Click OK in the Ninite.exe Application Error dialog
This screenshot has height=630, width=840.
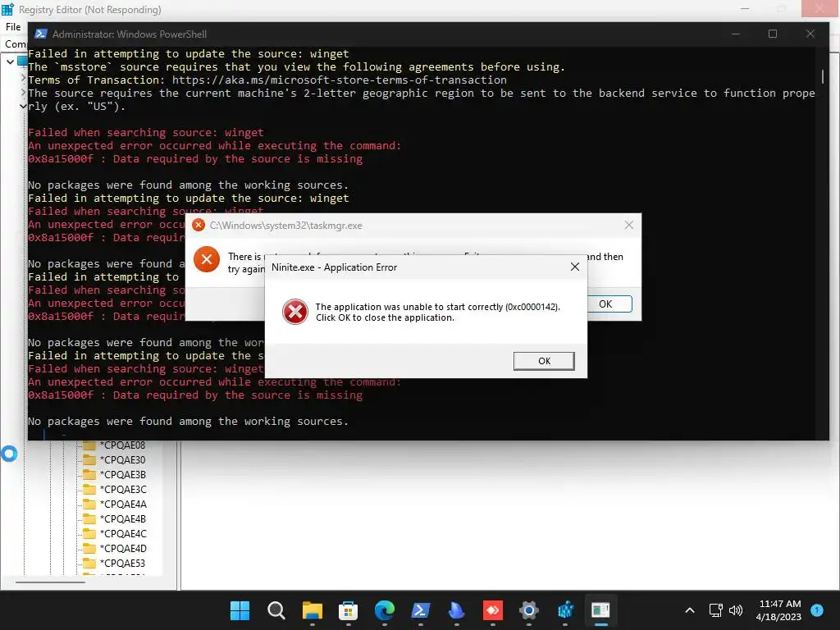click(544, 361)
